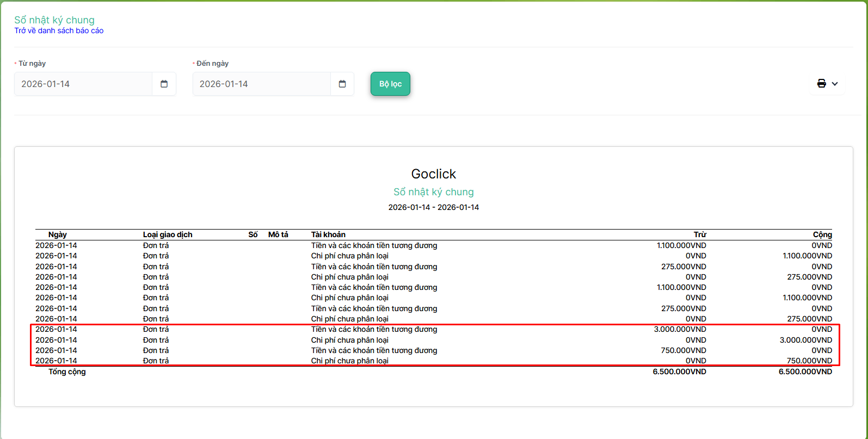Screen dimensions: 868x439
Task: Click the Cộng column header
Action: tap(822, 234)
